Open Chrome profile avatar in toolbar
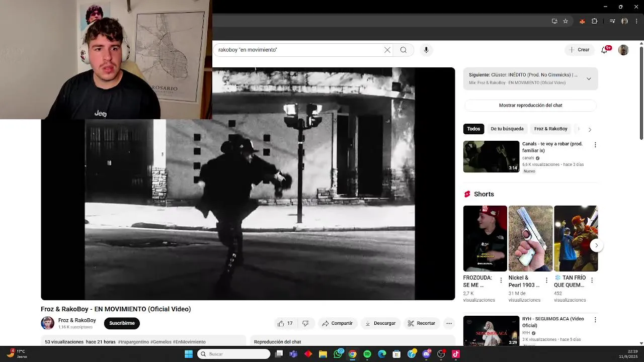The height and width of the screenshot is (362, 644). click(624, 21)
